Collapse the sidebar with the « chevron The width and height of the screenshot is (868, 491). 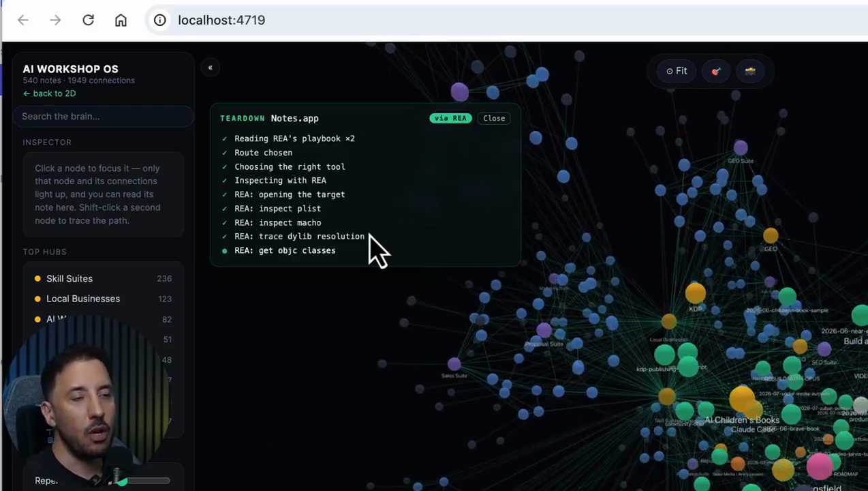210,68
